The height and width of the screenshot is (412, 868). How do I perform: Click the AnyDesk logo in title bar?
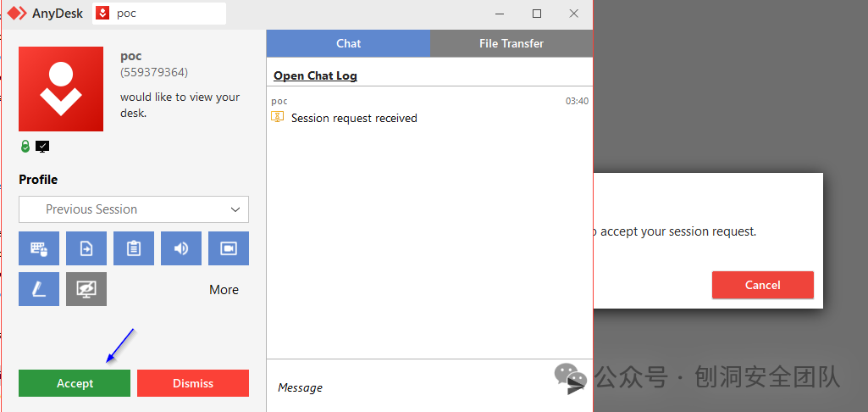point(17,14)
